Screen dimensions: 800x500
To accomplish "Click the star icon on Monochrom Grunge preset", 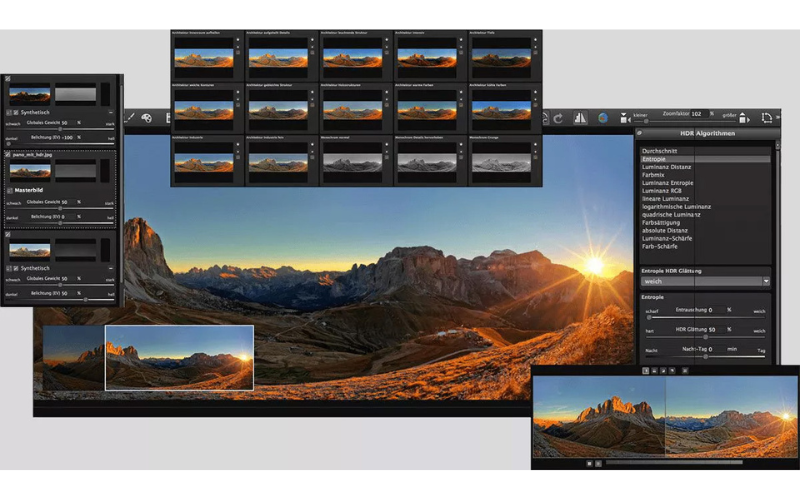I will 535,144.
